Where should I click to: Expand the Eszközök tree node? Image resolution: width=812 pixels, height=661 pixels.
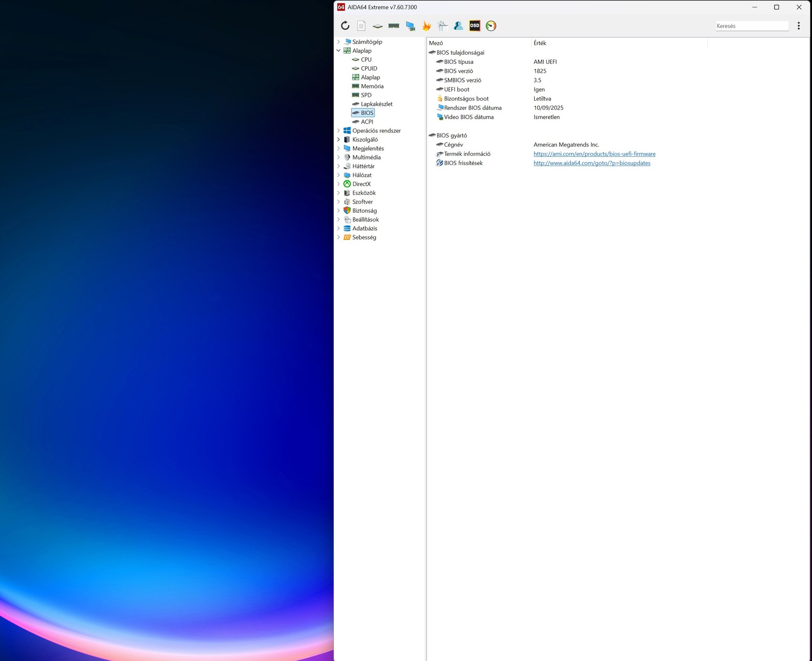click(338, 193)
